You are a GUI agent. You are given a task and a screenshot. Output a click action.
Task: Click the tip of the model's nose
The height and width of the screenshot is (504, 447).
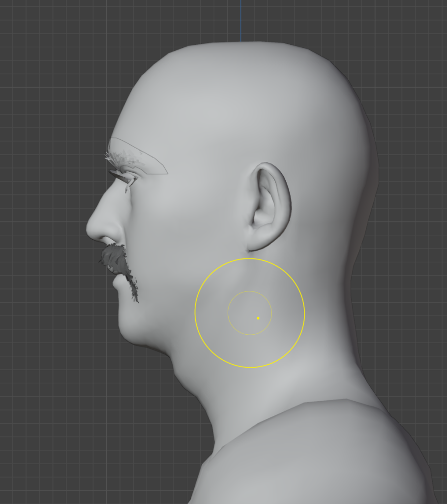point(90,229)
